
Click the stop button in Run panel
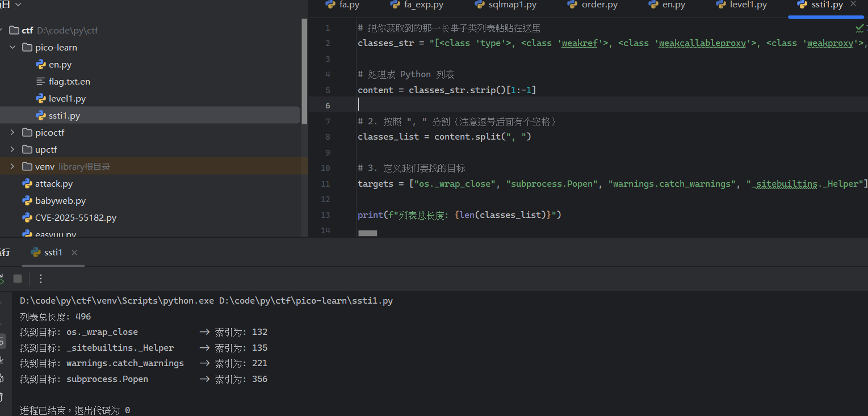point(18,279)
